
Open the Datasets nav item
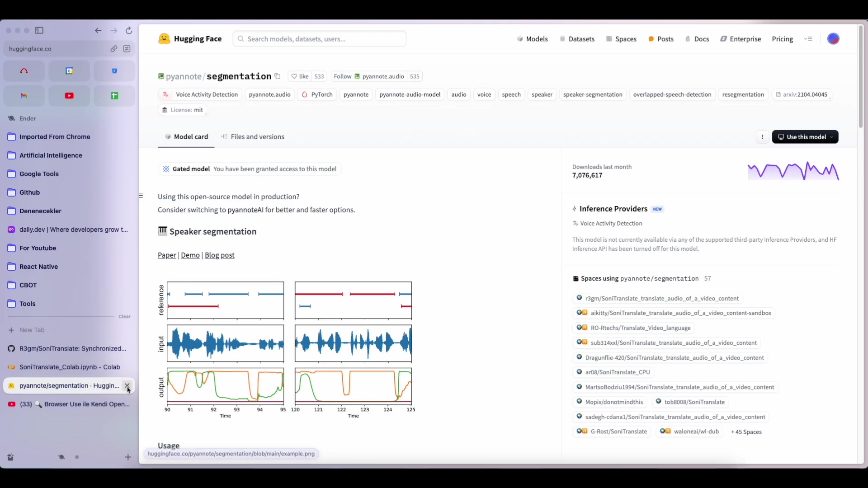(577, 39)
